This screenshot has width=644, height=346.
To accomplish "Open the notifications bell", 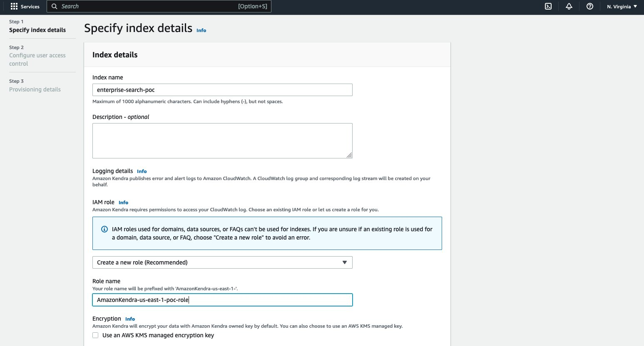I will pos(569,6).
